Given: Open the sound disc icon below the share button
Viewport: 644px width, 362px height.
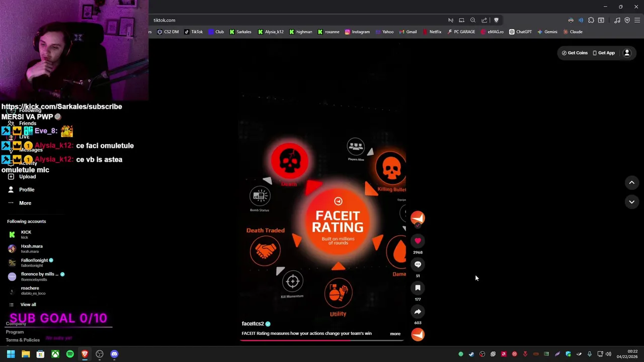Looking at the screenshot, I should coord(418,334).
